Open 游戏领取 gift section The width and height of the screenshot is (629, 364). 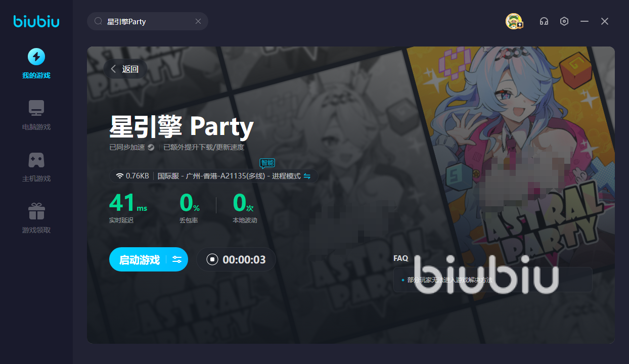pyautogui.click(x=36, y=218)
